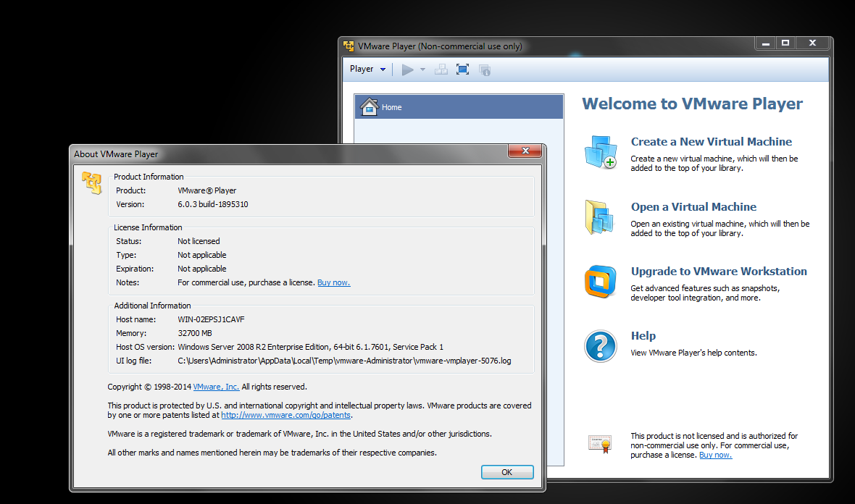Screen dimensions: 855x504
Task: Click the UI log file path
Action: pyautogui.click(x=345, y=361)
